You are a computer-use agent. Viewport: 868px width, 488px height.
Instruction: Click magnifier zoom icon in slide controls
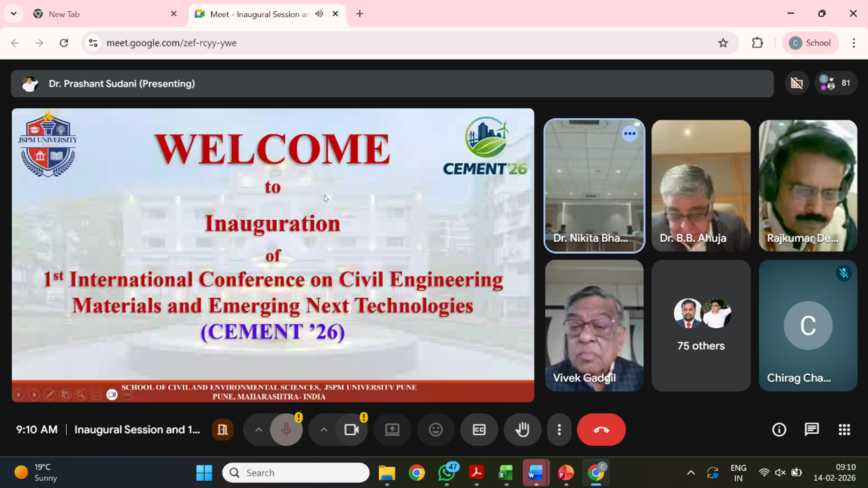click(81, 395)
